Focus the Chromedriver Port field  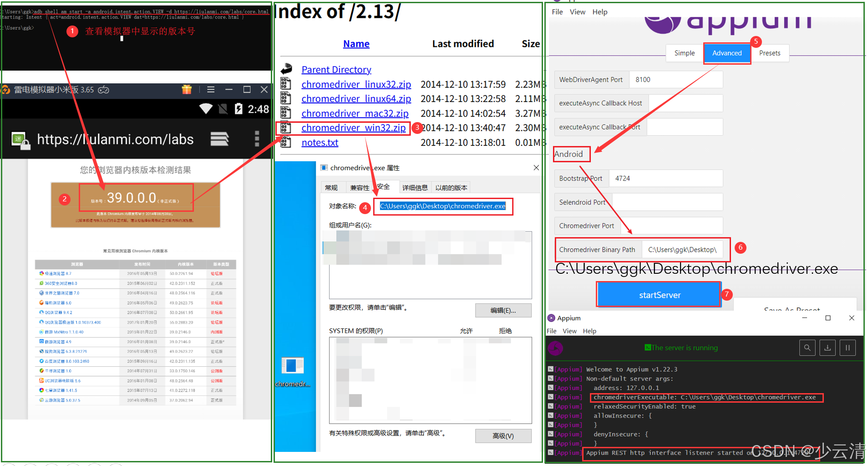point(671,226)
